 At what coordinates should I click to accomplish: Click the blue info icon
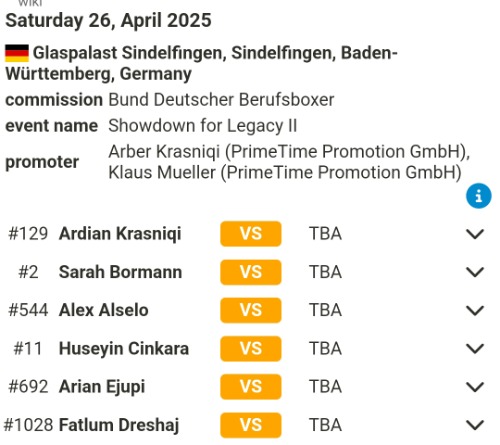[478, 196]
